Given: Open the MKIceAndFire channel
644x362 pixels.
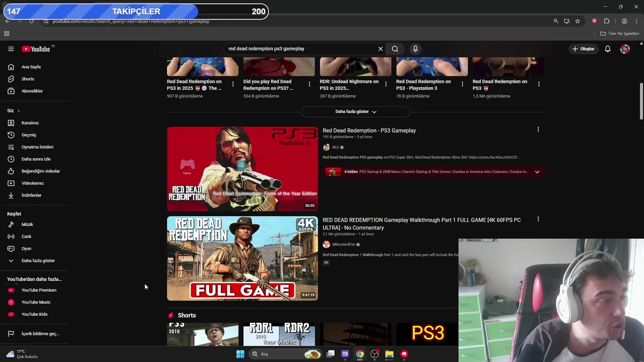Looking at the screenshot, I should tap(344, 244).
